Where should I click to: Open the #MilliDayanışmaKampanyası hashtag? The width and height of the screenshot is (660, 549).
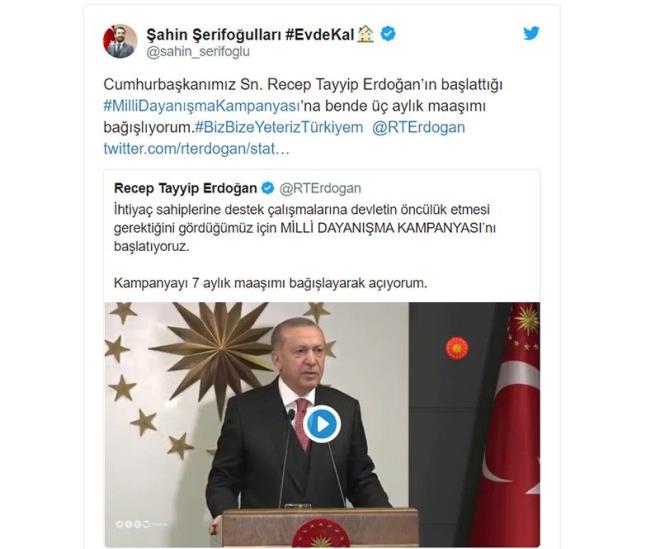coord(201,106)
